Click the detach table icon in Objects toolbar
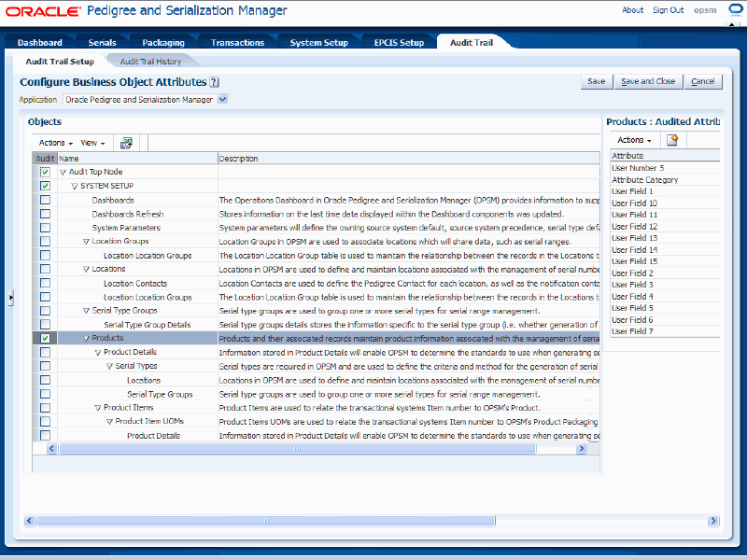747x560 pixels. [x=126, y=143]
